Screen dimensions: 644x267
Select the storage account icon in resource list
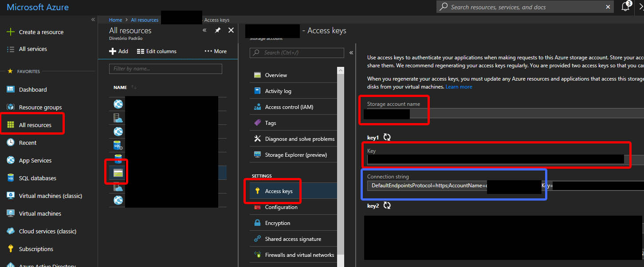[118, 173]
